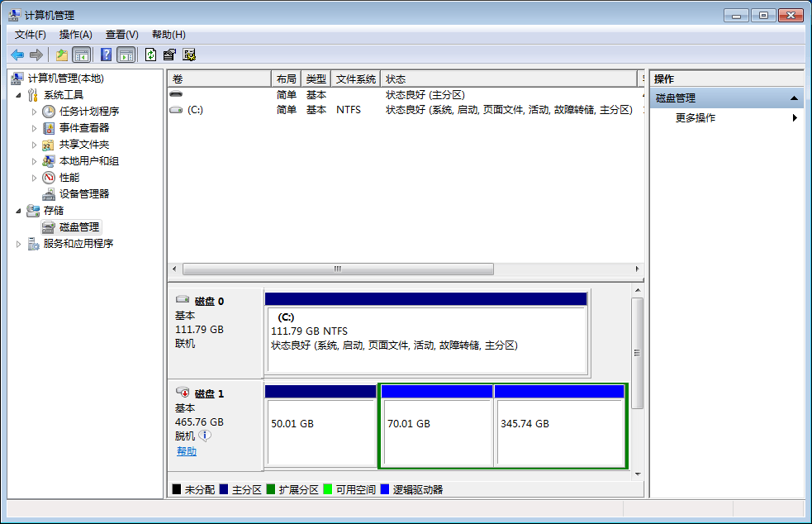Select the (C:) volume row in the list
This screenshot has width=812, height=524.
coord(406,110)
